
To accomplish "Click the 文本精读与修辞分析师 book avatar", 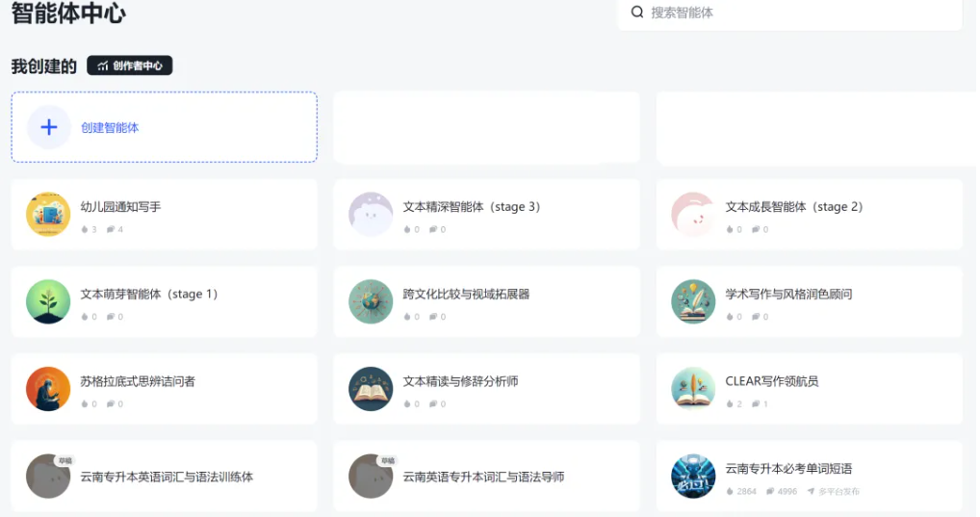I will pos(371,389).
